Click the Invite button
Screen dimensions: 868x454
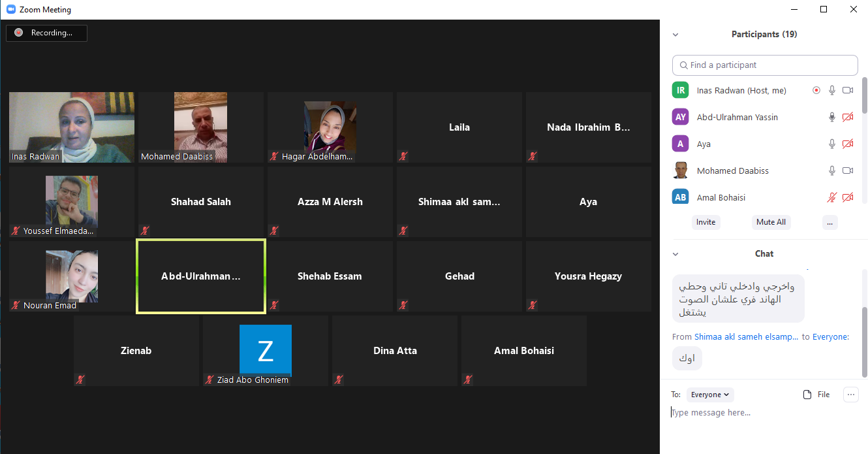point(705,222)
